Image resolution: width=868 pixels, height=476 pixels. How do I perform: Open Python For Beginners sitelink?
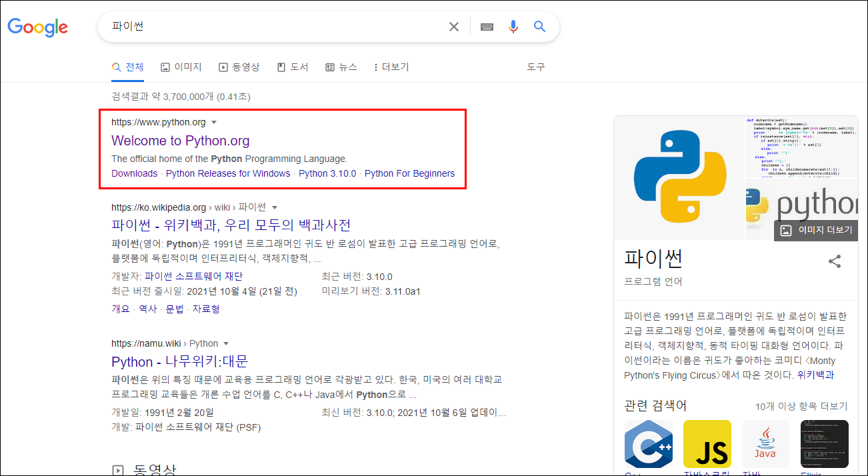click(409, 173)
